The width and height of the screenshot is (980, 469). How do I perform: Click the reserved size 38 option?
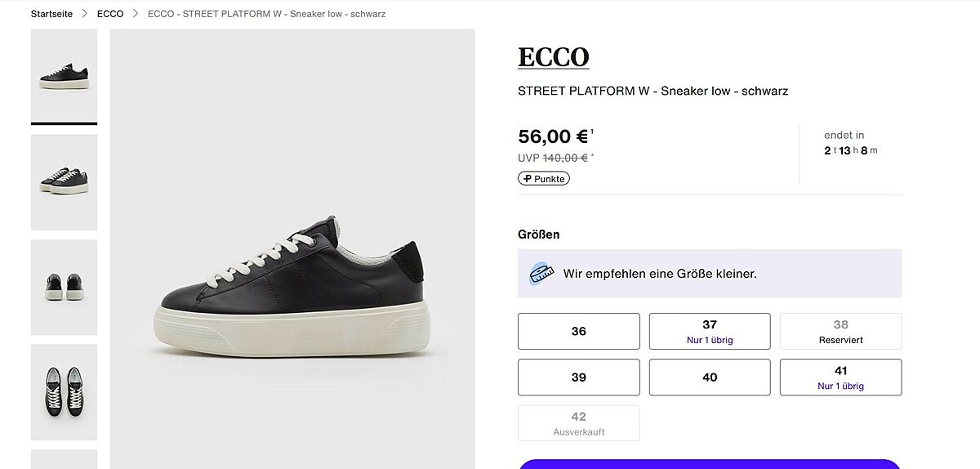(x=840, y=331)
